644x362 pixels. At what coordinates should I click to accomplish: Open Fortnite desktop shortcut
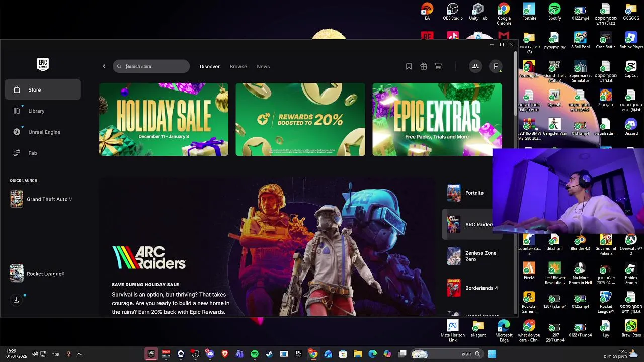point(529,12)
